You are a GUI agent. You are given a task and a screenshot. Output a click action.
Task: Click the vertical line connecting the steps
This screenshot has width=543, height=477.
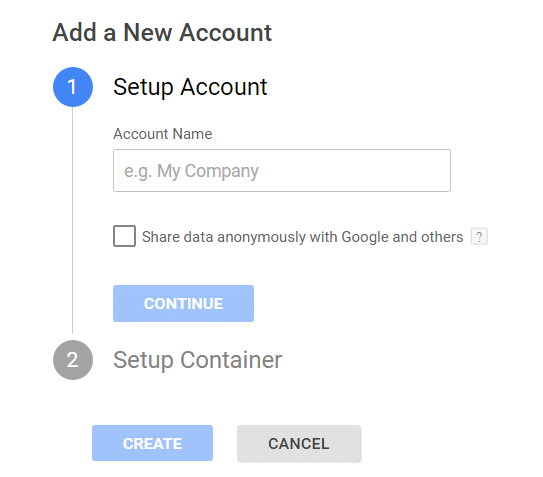click(72, 220)
